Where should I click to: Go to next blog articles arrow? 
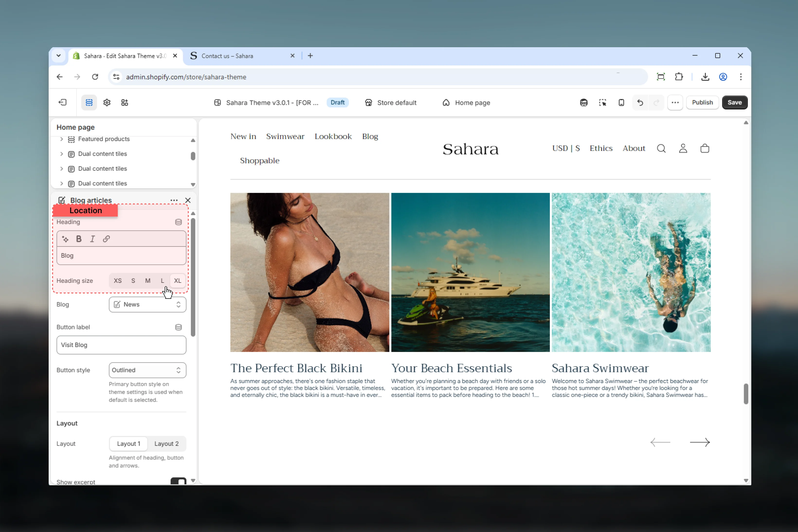click(x=700, y=442)
